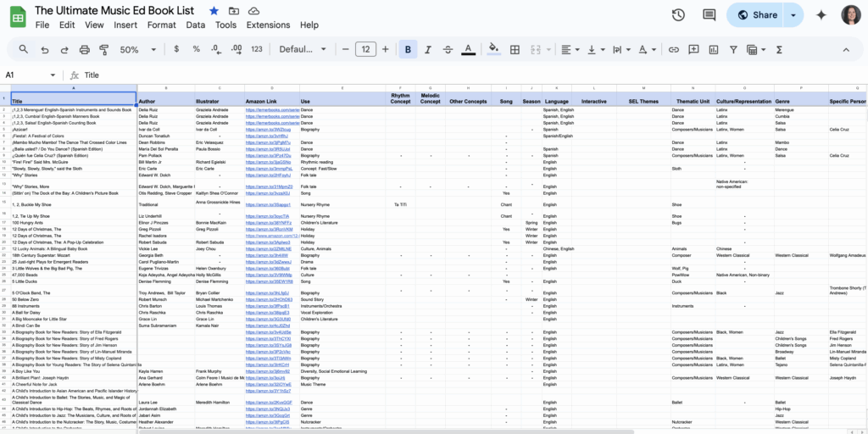Check the cloud save status icon

(253, 11)
